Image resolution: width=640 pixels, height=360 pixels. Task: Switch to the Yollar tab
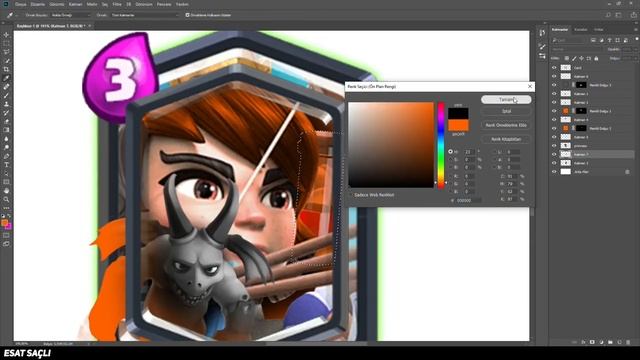[598, 30]
